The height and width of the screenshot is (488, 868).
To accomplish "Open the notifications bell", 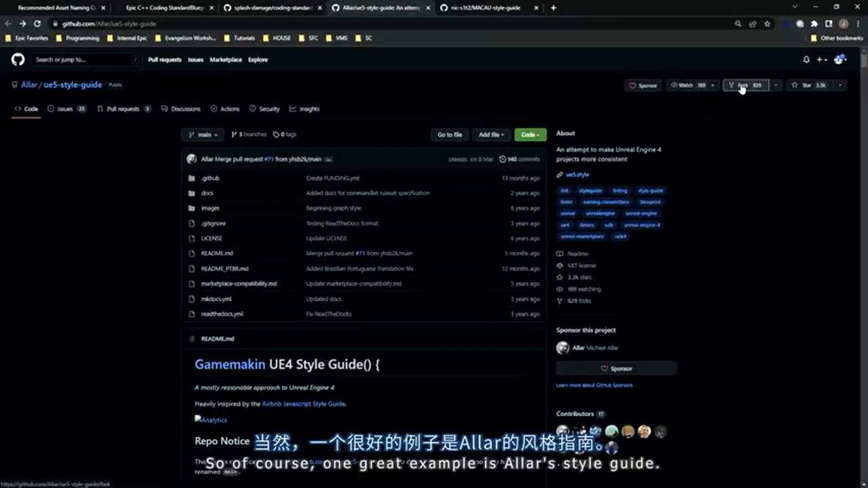I will [x=806, y=60].
